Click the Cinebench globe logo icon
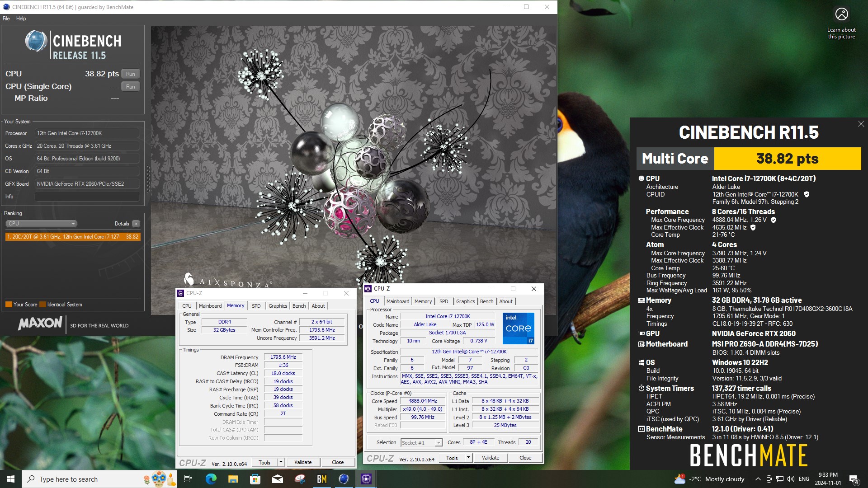 [36, 42]
